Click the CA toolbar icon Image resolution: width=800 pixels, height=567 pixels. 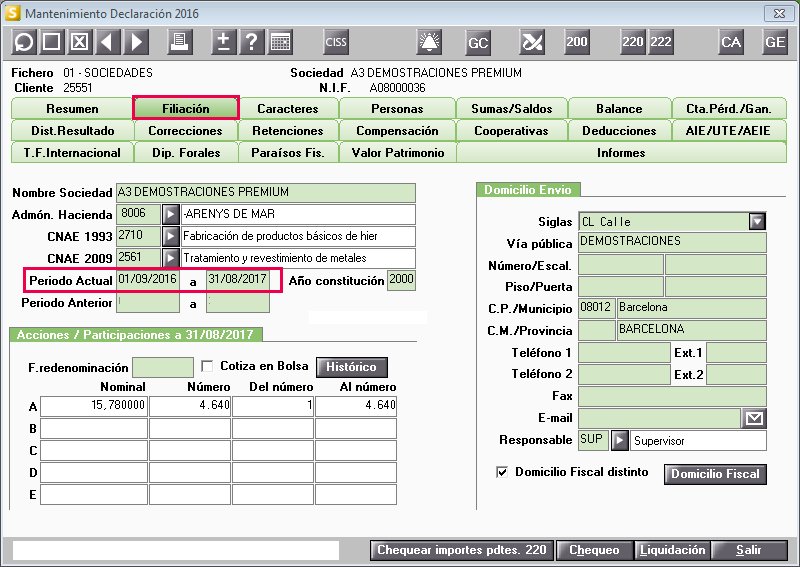731,42
